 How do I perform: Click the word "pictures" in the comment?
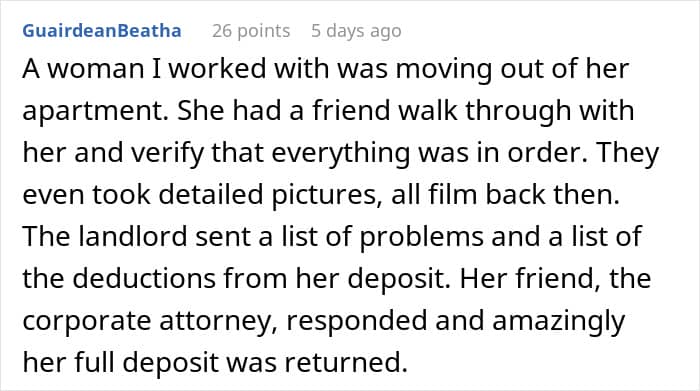(323, 196)
